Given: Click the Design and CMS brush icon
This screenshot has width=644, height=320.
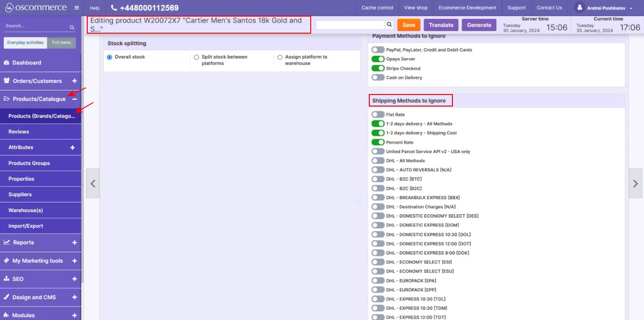Looking at the screenshot, I should point(6,297).
